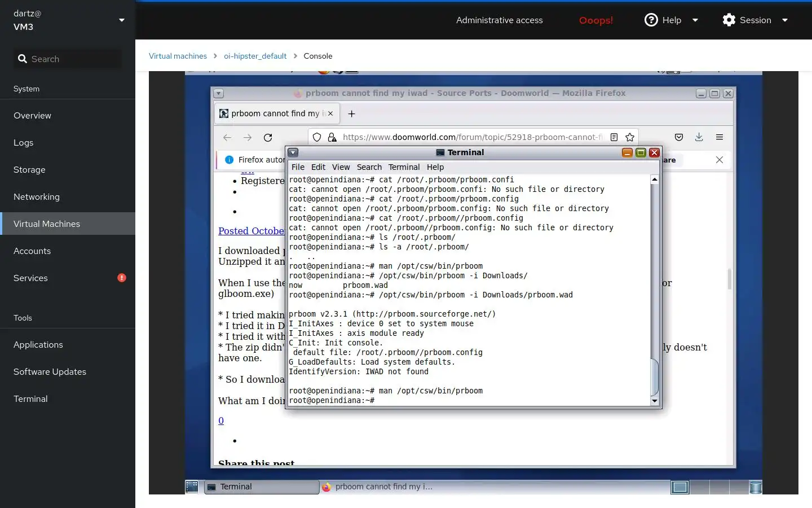812x508 pixels.
Task: Bookmark page with star icon
Action: click(x=630, y=137)
